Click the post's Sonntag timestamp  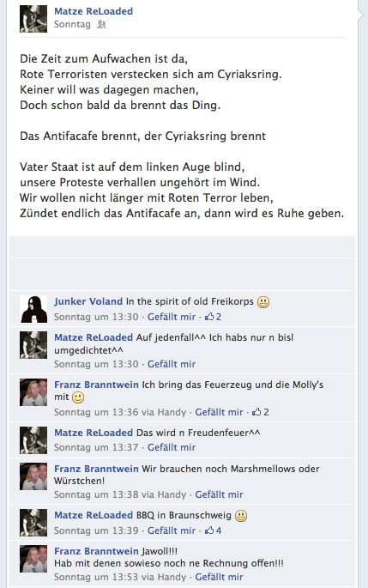pos(72,24)
